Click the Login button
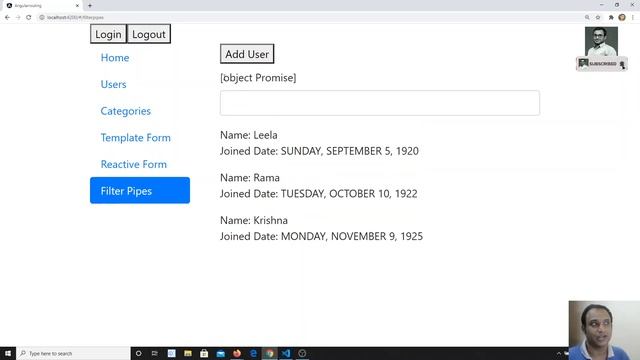Screen dimensions: 640x360 108,34
